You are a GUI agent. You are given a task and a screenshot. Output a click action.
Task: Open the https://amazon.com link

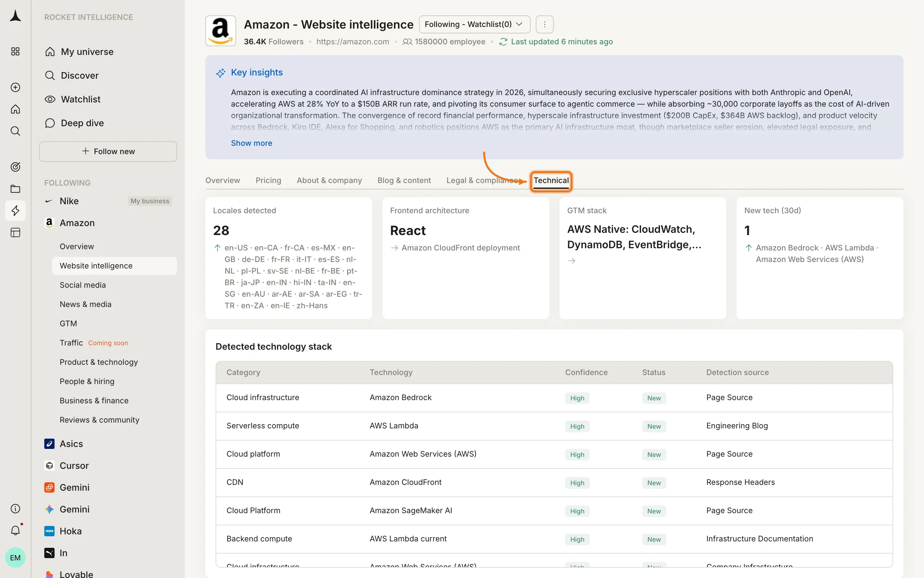click(352, 42)
